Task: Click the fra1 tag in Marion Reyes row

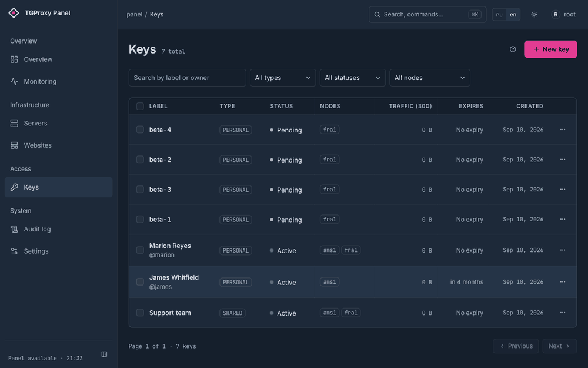Action: click(350, 250)
